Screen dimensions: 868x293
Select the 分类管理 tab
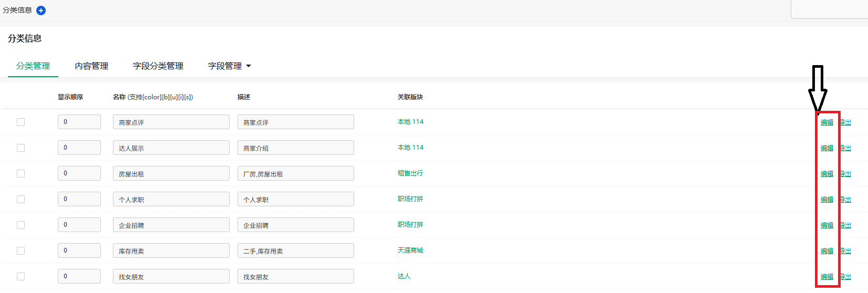tap(33, 66)
